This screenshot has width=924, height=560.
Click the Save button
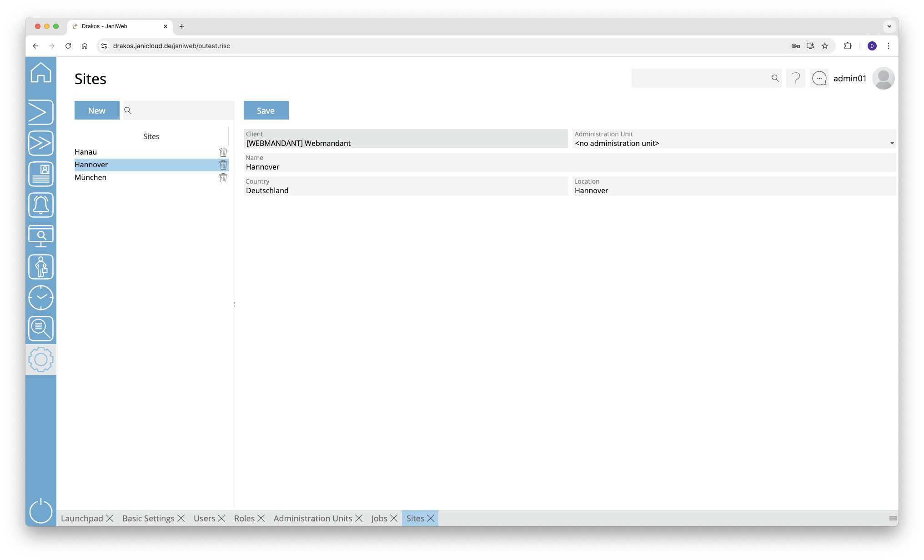coord(266,110)
